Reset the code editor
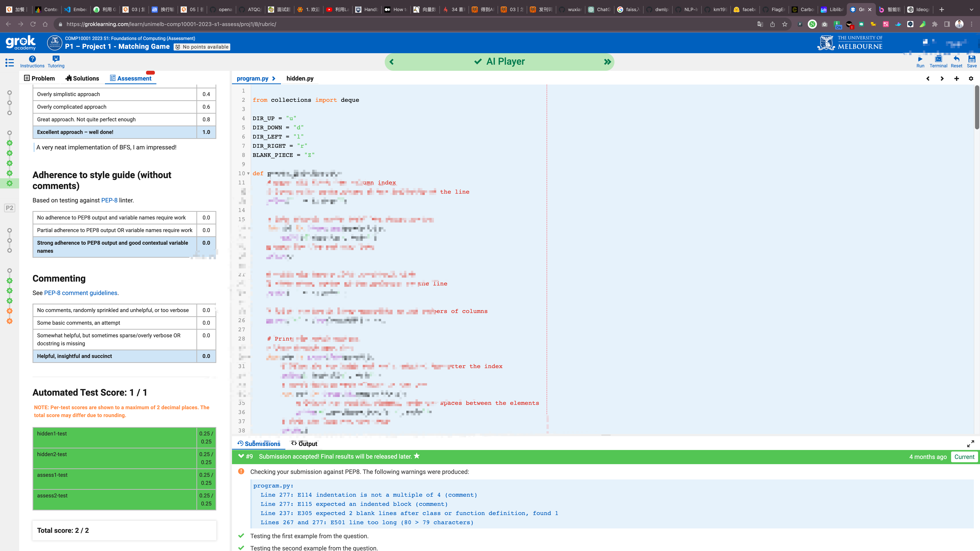 click(956, 62)
